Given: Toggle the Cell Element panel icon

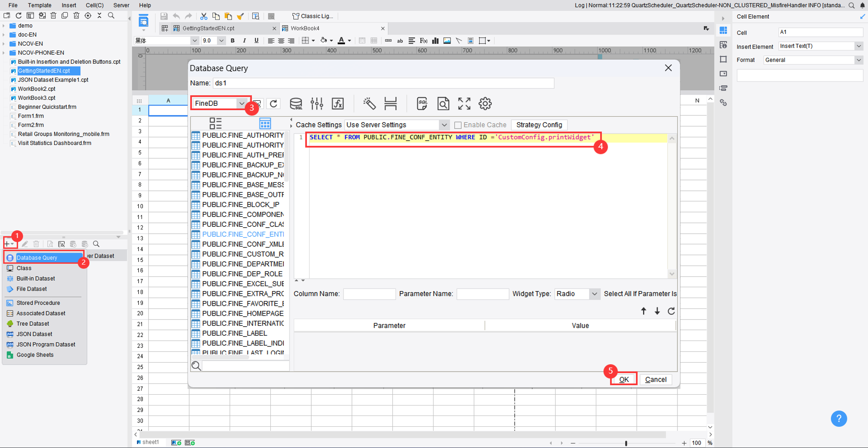Looking at the screenshot, I should 723,30.
